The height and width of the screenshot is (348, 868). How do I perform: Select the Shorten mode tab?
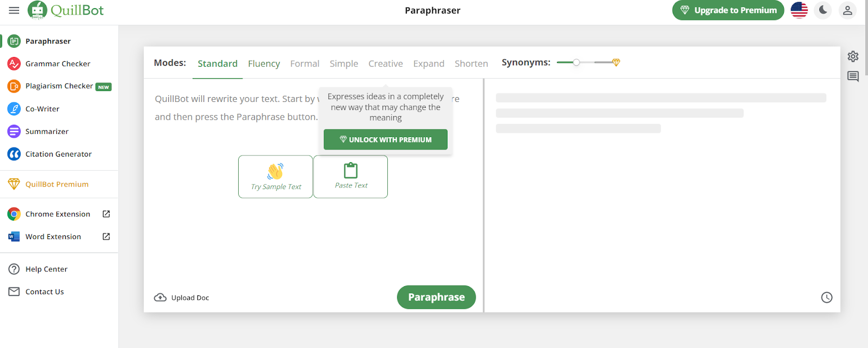coord(471,63)
